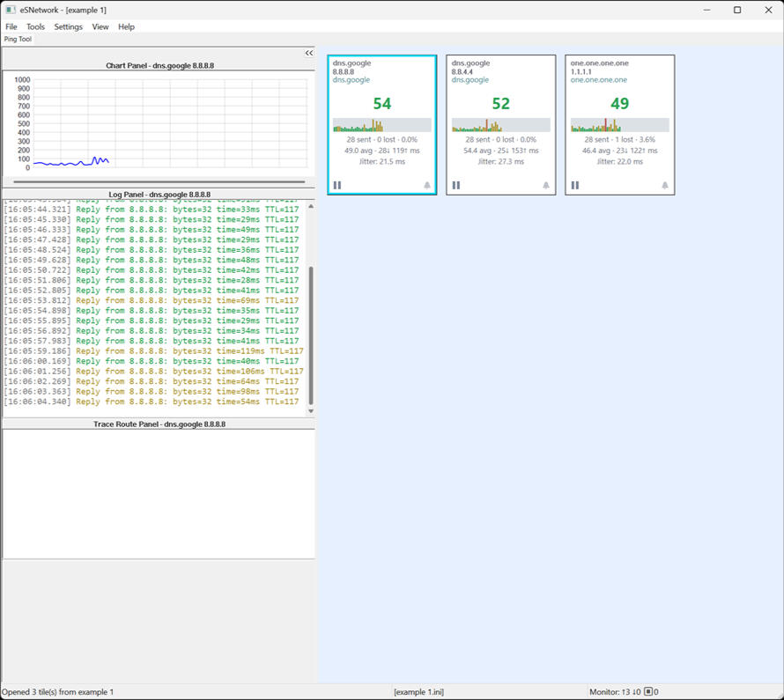Click the monitor stop-count icon in status bar
The height and width of the screenshot is (700, 784).
pyautogui.click(x=648, y=692)
